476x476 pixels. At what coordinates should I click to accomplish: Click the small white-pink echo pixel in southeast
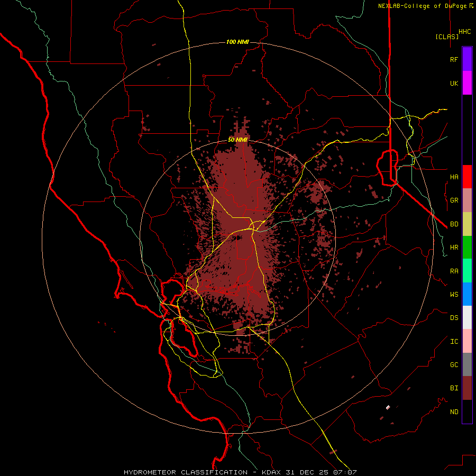coord(388,407)
